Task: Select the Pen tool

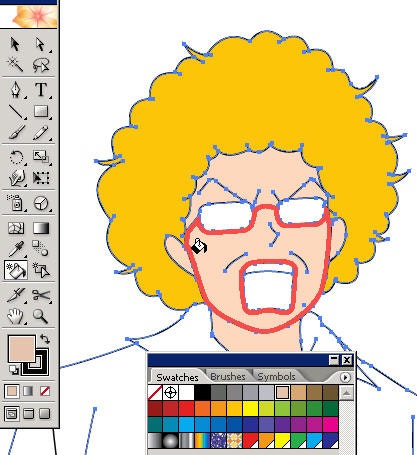Action: click(x=16, y=90)
